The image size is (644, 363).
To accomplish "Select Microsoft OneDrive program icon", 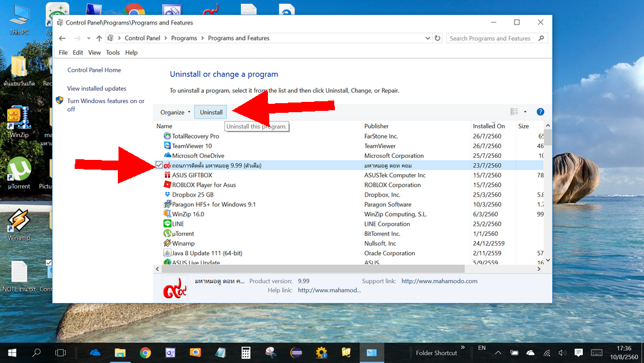I will (x=167, y=155).
